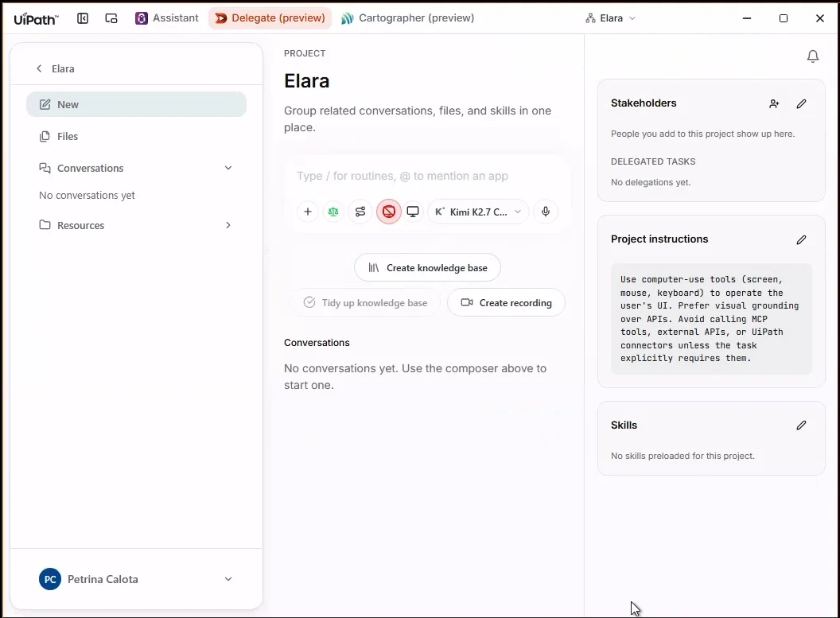This screenshot has width=840, height=618.
Task: Click Tidy up knowledge base button
Action: pyautogui.click(x=365, y=303)
